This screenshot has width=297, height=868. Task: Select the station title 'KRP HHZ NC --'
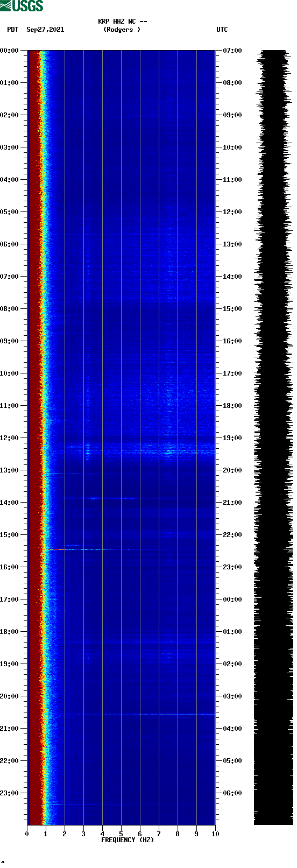click(123, 22)
